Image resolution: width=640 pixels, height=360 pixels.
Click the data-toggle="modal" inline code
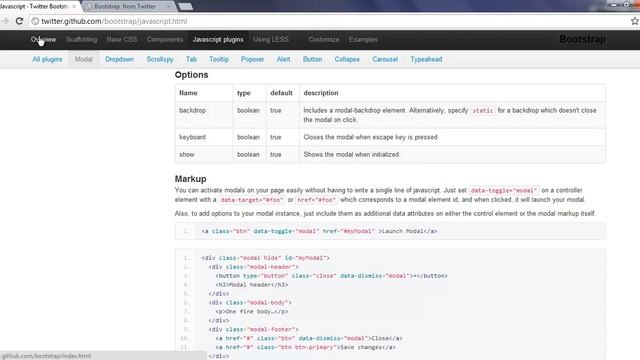coord(504,191)
